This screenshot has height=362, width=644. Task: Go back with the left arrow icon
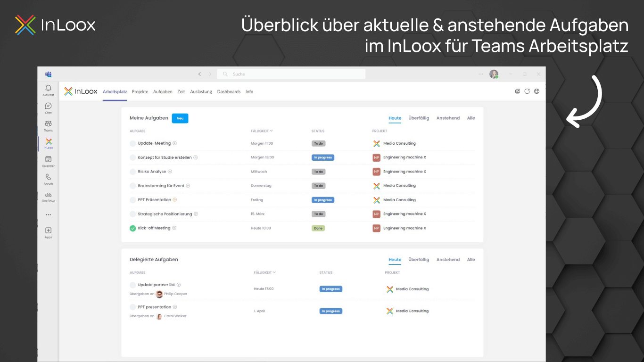[x=199, y=74]
